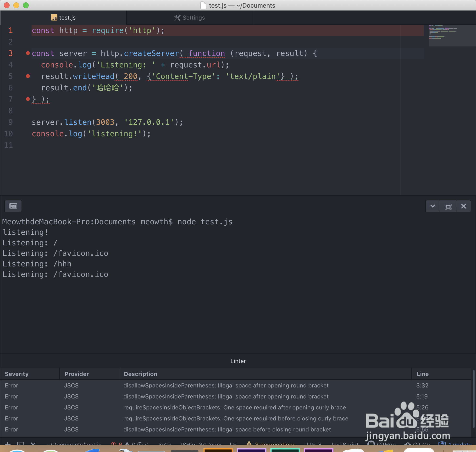Click the keyboard icon in terminal panel
Screen dimensions: 476x452
click(13, 206)
